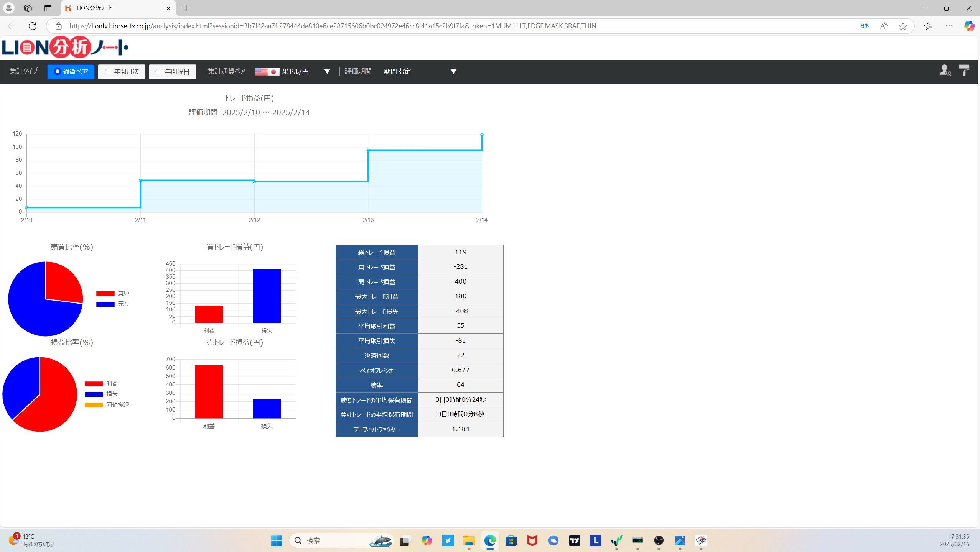
Task: Click the browser translate icon
Action: click(x=865, y=26)
